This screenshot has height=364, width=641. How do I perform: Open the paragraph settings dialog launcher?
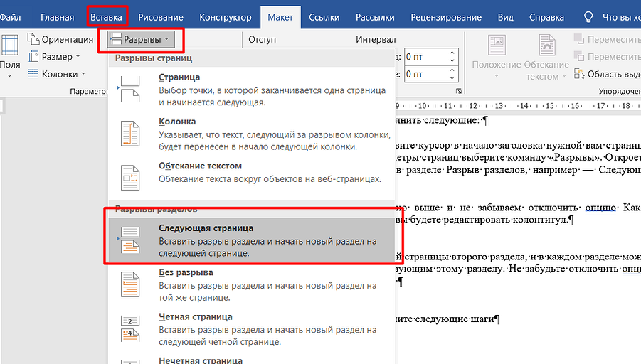point(459,92)
